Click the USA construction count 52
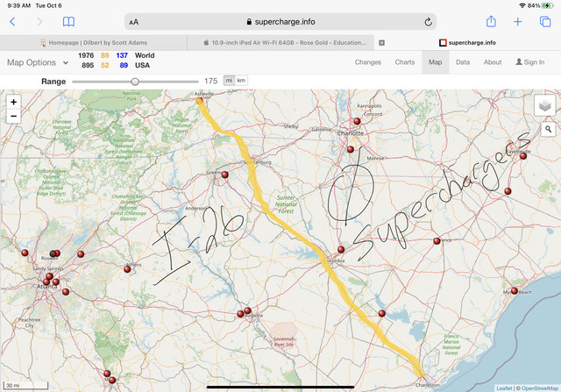 (105, 65)
